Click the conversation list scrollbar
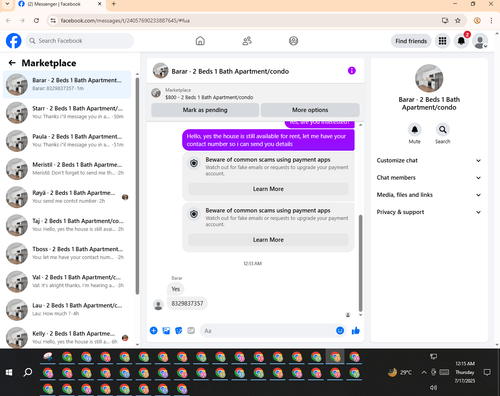This screenshot has width=500, height=396. [137, 186]
